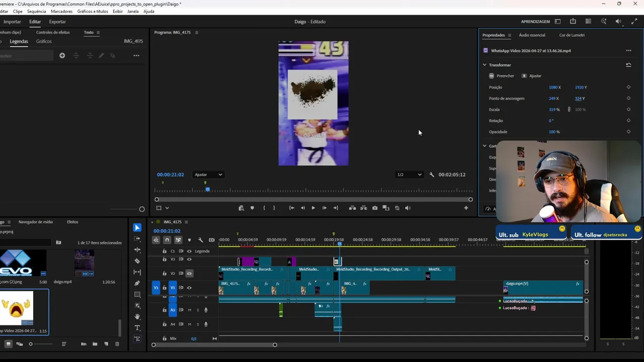Screen dimensions: 644x362
Task: Click the Preencher fill button
Action: pos(502,76)
